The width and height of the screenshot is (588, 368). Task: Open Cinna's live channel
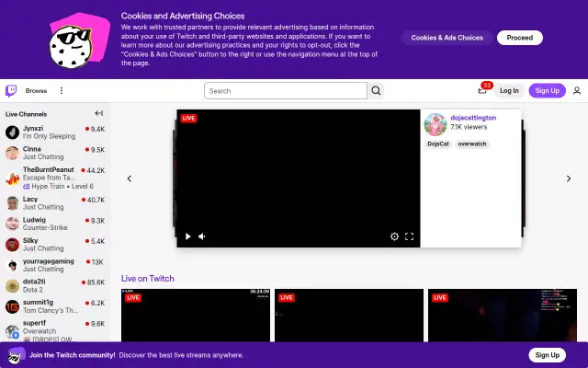(x=55, y=153)
